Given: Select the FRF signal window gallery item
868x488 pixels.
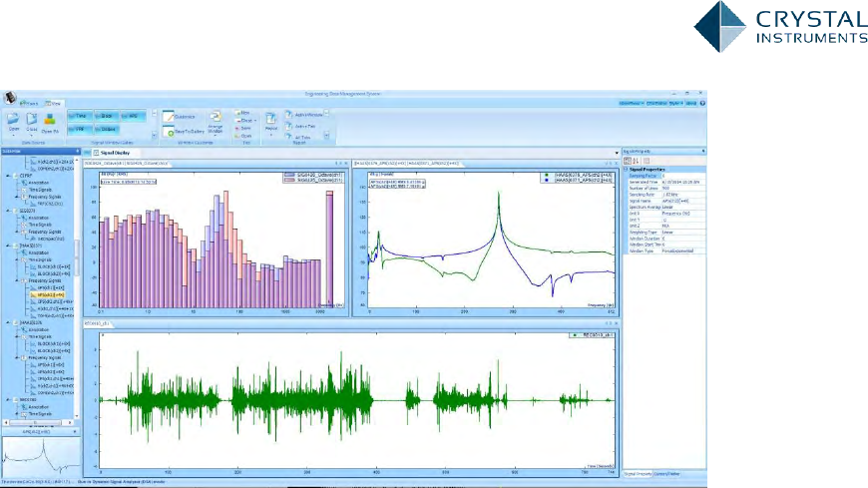Looking at the screenshot, I should (79, 129).
